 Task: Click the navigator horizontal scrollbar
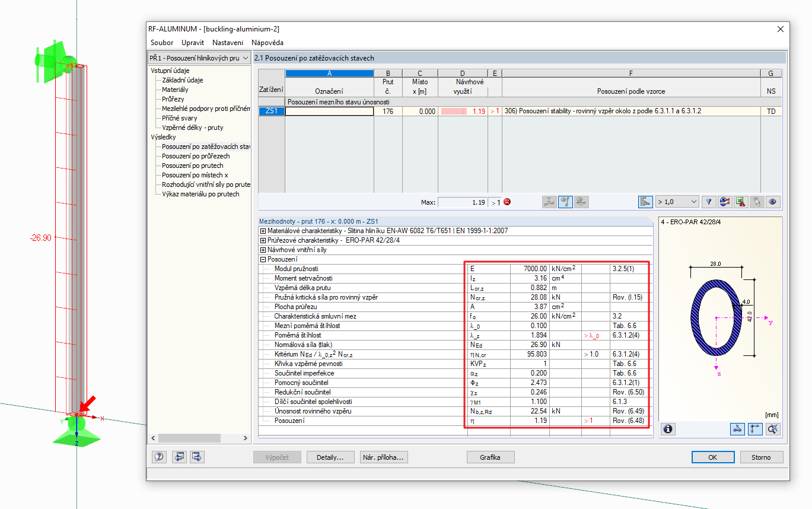tap(199, 438)
